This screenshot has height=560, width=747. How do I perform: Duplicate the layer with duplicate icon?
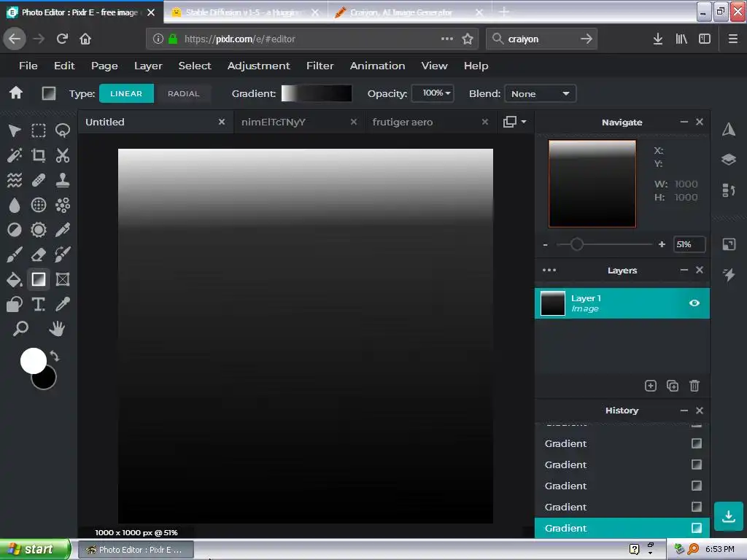pyautogui.click(x=672, y=386)
